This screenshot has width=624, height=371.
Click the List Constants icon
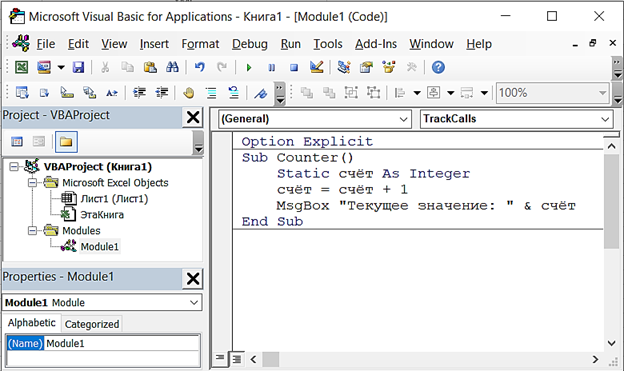coord(44,93)
